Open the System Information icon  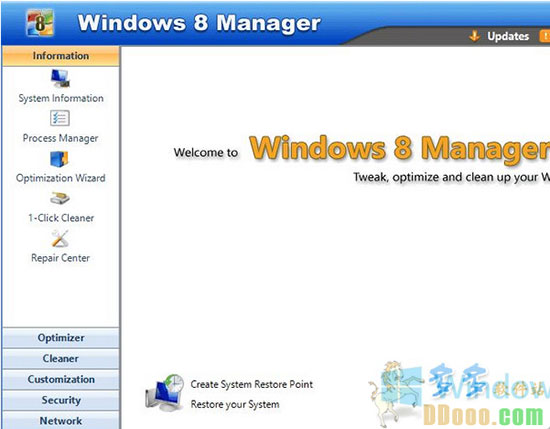60,78
